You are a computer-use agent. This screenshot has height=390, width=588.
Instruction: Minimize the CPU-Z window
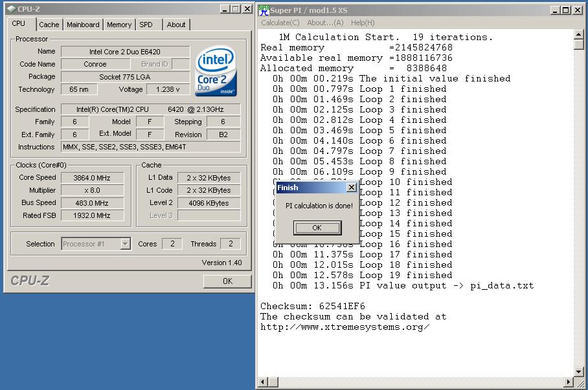click(x=225, y=9)
